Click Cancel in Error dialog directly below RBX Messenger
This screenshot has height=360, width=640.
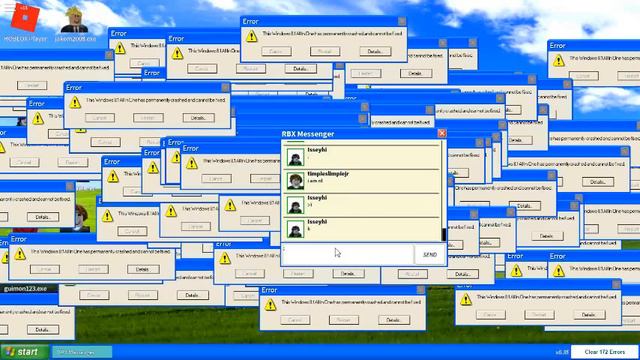pos(295,320)
